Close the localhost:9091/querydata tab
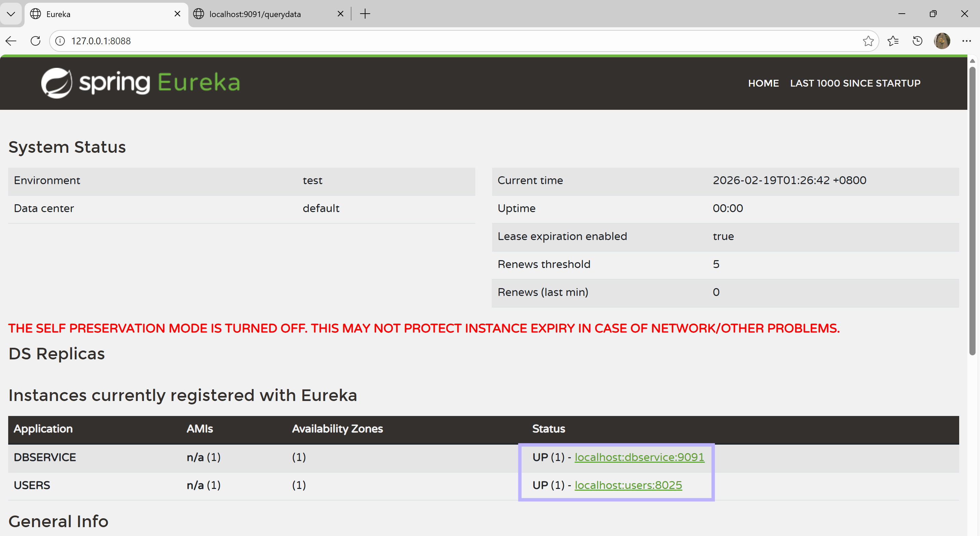The height and width of the screenshot is (536, 980). (341, 14)
